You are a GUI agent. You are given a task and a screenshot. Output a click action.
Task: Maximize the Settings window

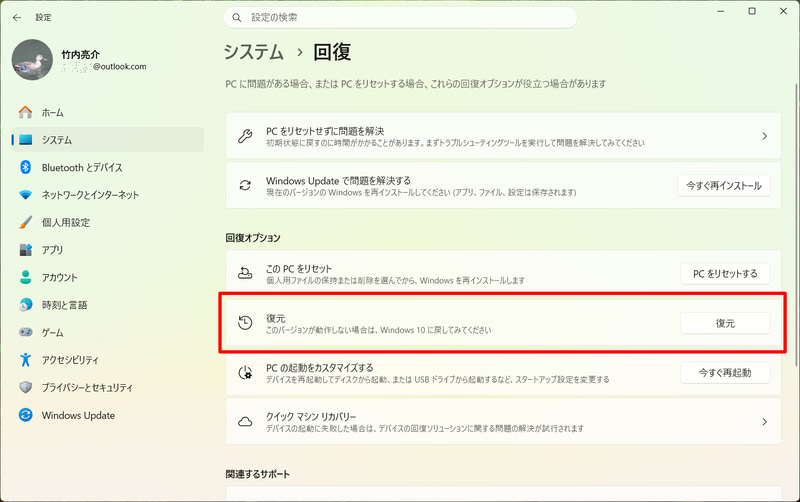752,11
